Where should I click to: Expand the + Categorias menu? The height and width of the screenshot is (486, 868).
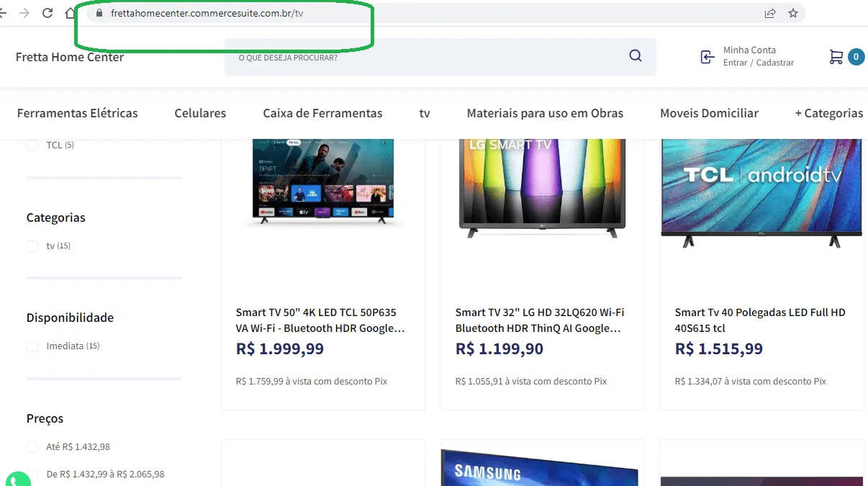coord(828,113)
